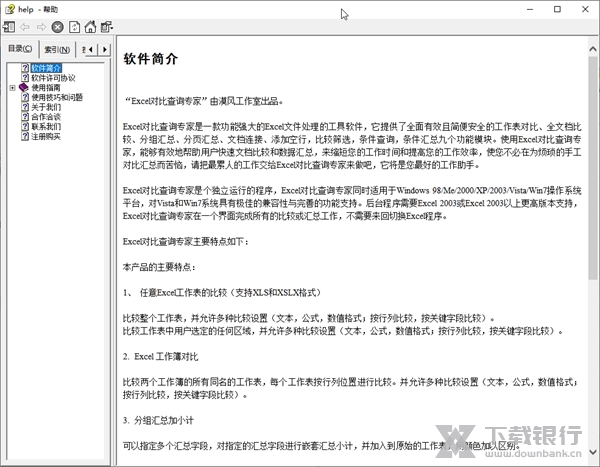Click the page icon beside 合作洽谈
Screen dimensions: 600x467
coord(25,117)
